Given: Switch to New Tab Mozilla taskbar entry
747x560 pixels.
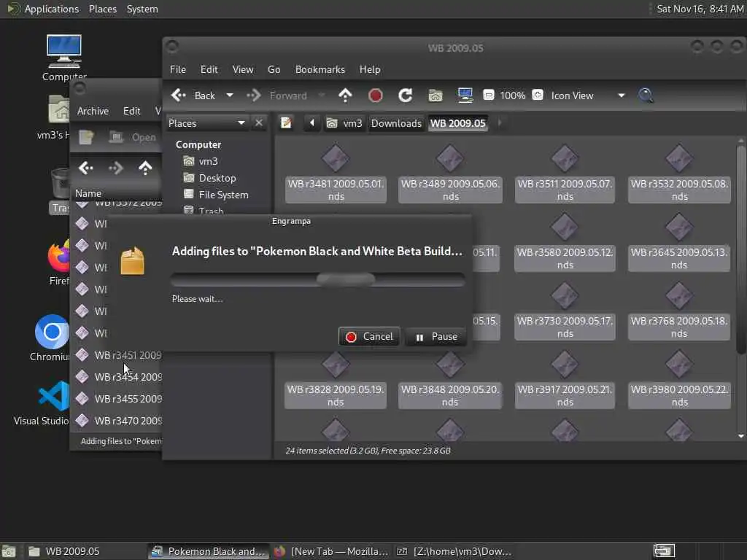Looking at the screenshot, I should [x=331, y=551].
